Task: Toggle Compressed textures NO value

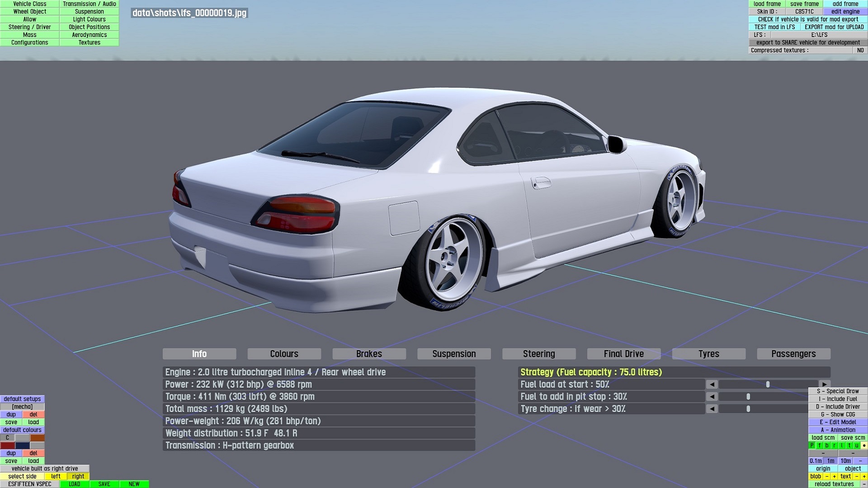Action: point(860,50)
